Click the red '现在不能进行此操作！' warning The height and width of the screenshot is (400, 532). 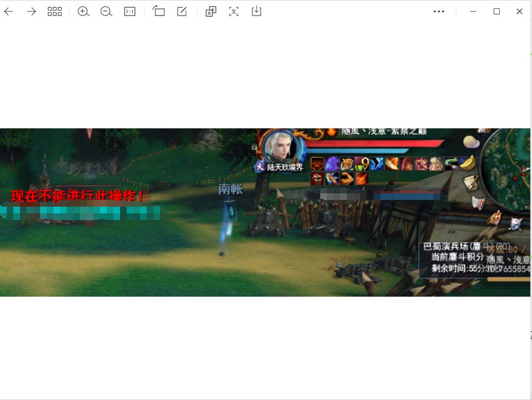[77, 196]
